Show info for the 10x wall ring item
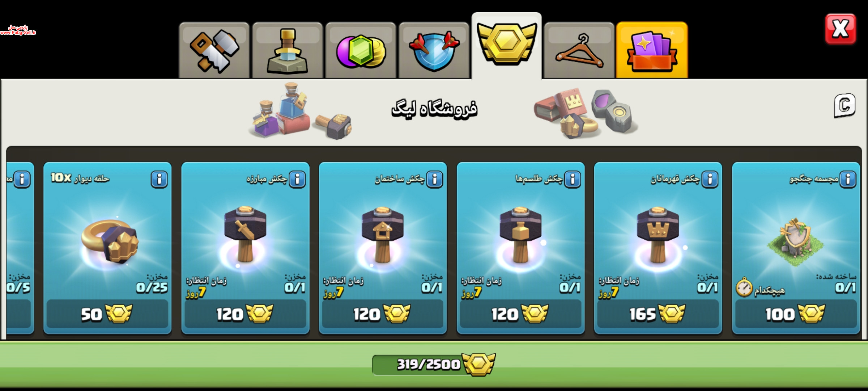The width and height of the screenshot is (868, 391). (x=159, y=179)
